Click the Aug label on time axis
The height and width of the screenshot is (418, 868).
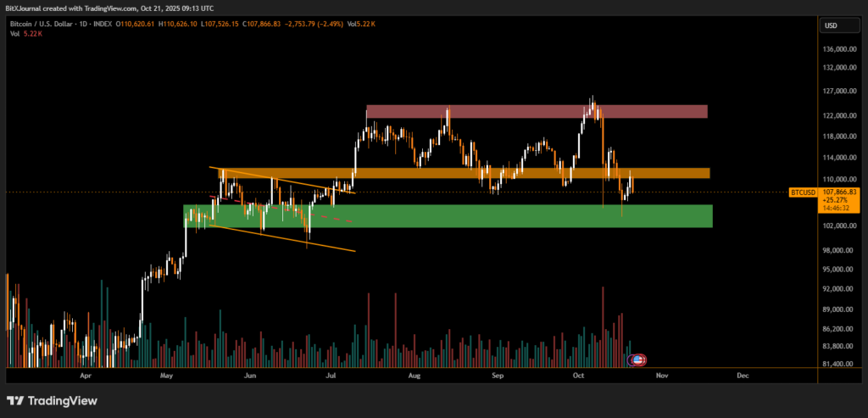414,374
